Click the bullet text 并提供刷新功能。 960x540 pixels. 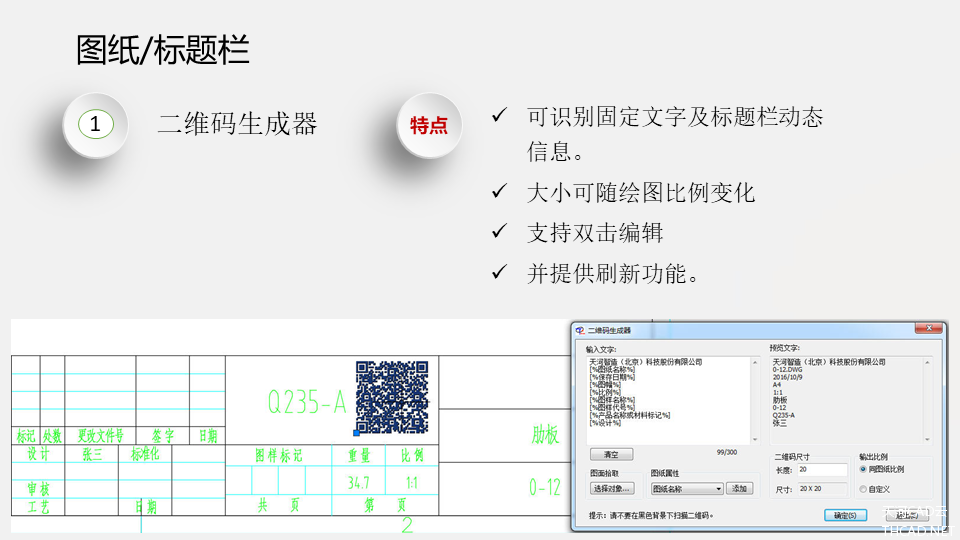point(613,274)
